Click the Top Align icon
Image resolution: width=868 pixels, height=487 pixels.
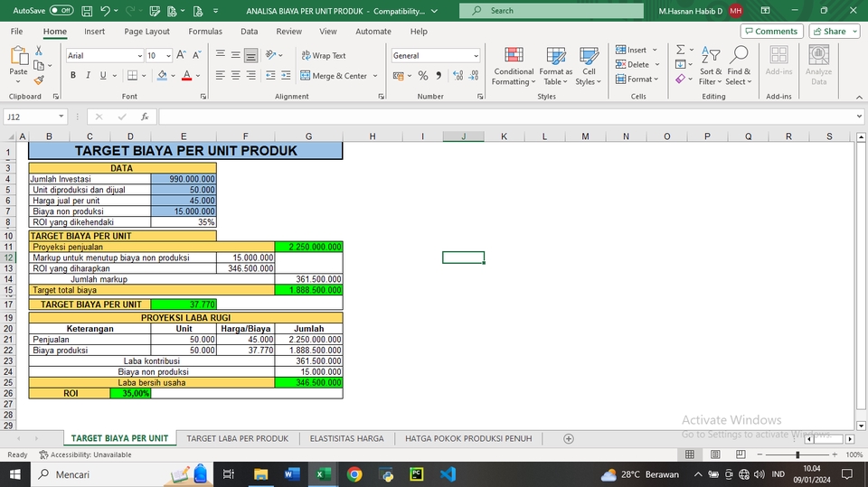221,55
